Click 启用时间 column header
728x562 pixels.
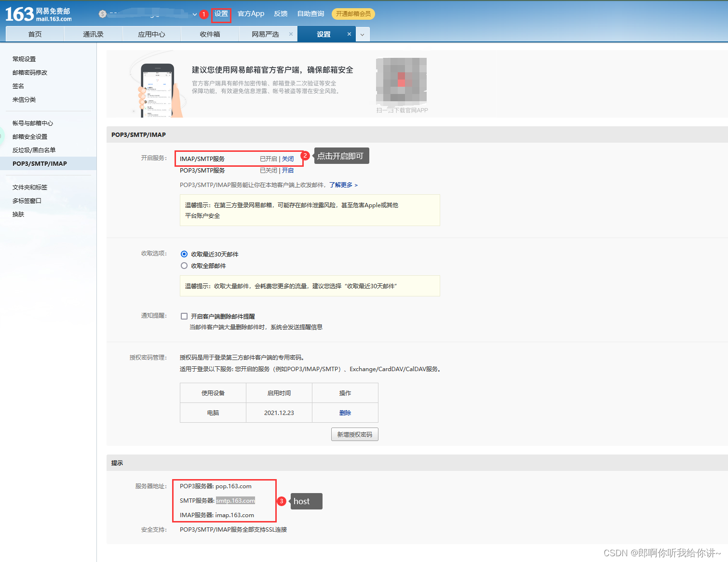279,393
